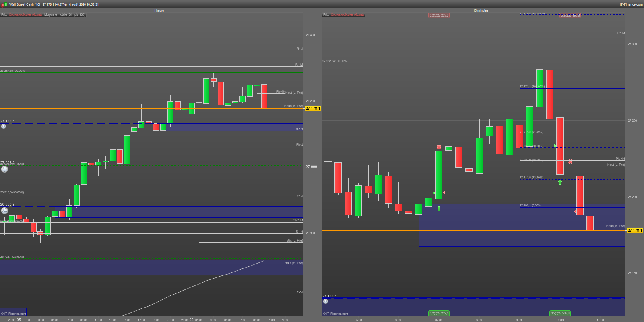Viewport: 644px width, 322px height.
Task: Click the 26 724,1 (23,60%) Fibonacci label
Action: click(12, 256)
